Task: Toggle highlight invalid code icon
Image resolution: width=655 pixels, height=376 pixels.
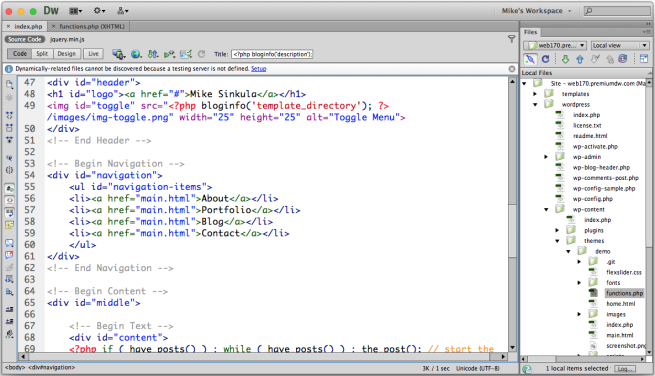Action: (x=9, y=201)
